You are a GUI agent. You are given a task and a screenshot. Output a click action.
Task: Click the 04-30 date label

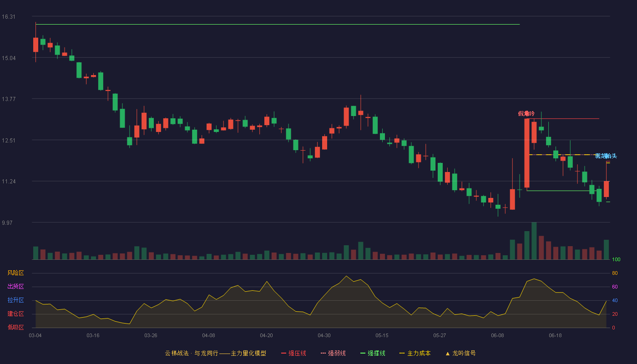324,335
